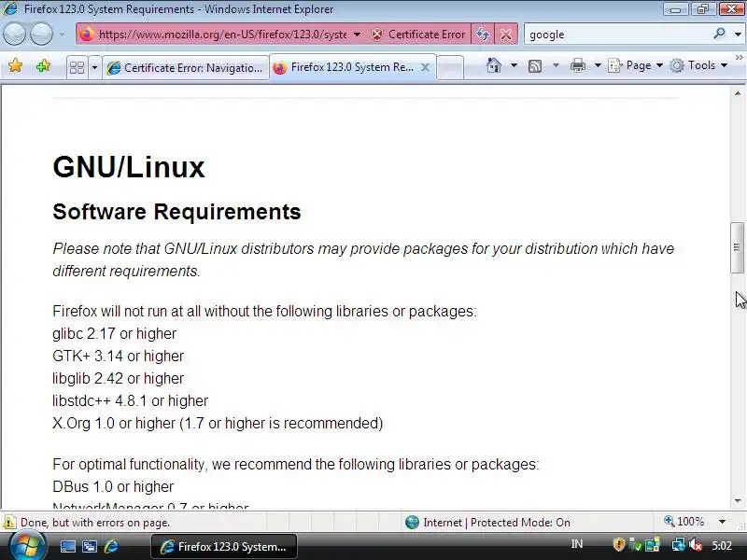Click the glibc 2.17 or higher line

[114, 333]
